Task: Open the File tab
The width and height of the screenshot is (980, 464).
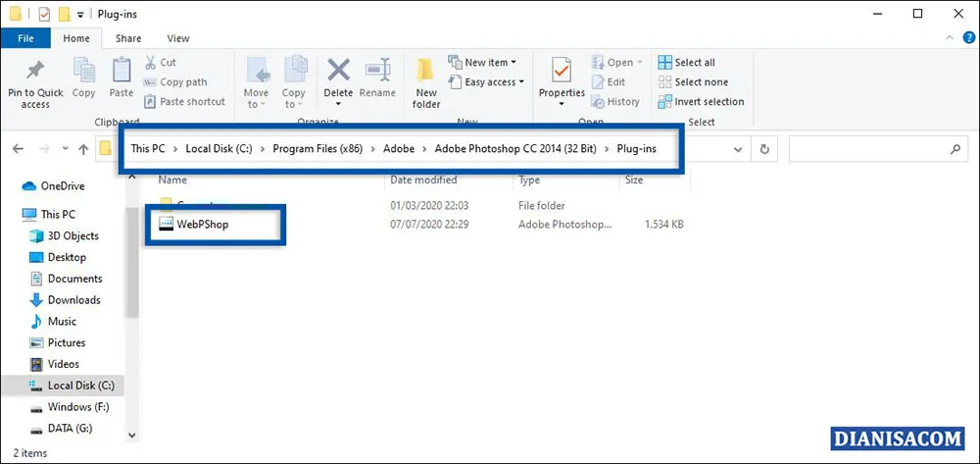Action: pos(25,38)
